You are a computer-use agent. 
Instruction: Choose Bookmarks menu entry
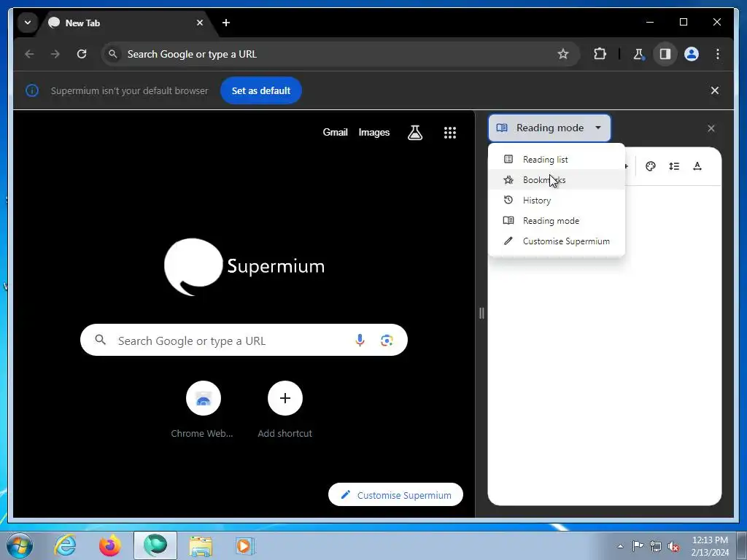click(x=557, y=180)
